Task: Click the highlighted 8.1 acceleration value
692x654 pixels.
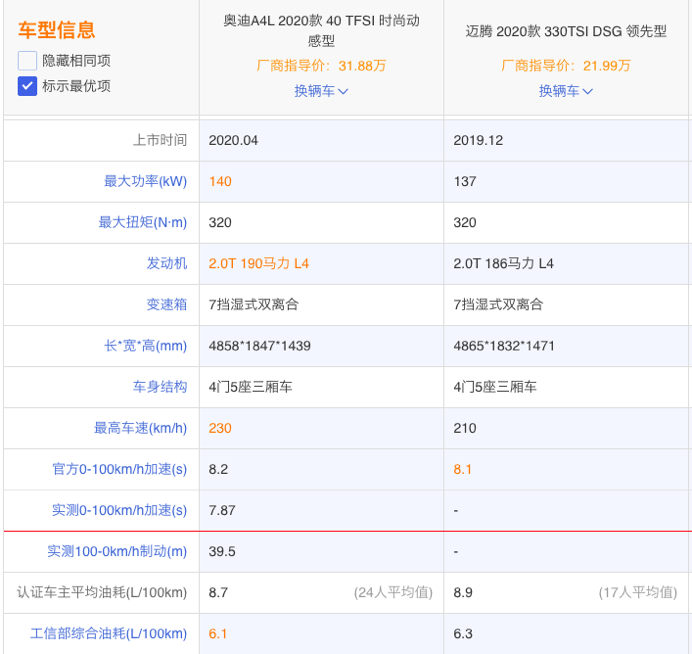Action: click(463, 469)
